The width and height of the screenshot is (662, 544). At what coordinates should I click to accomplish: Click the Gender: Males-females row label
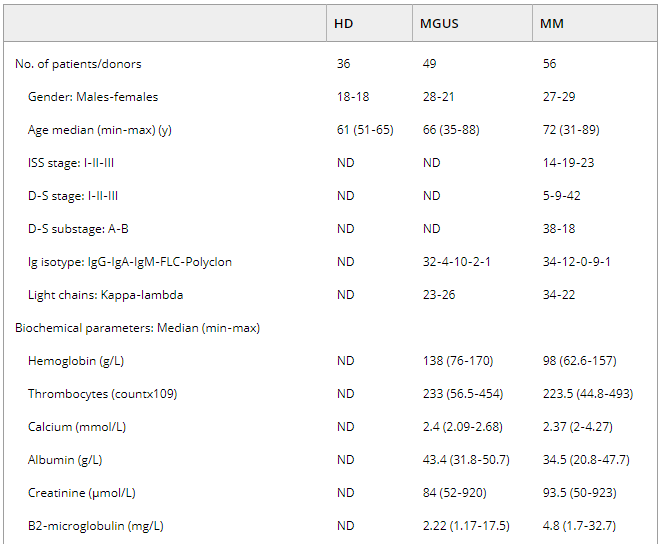pos(93,97)
